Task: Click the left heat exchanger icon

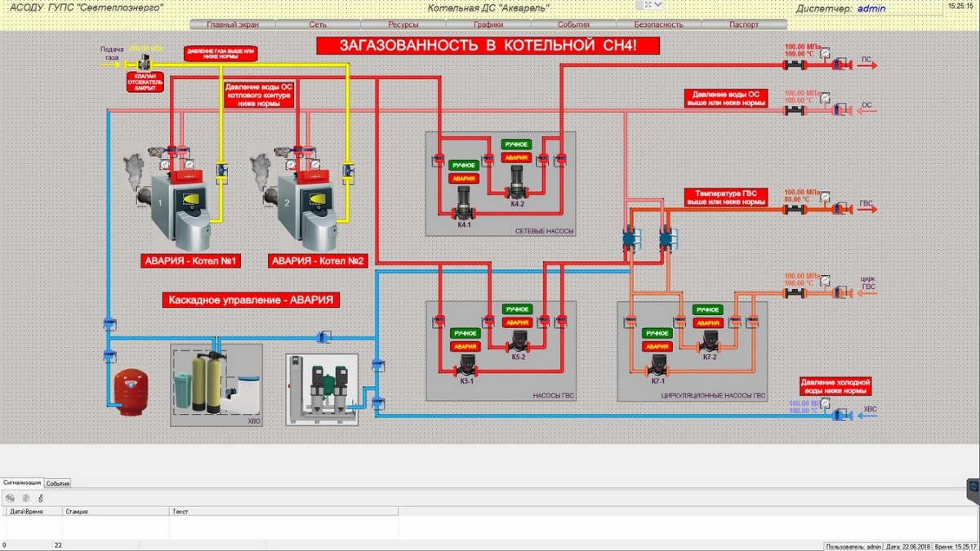Action: tap(631, 238)
